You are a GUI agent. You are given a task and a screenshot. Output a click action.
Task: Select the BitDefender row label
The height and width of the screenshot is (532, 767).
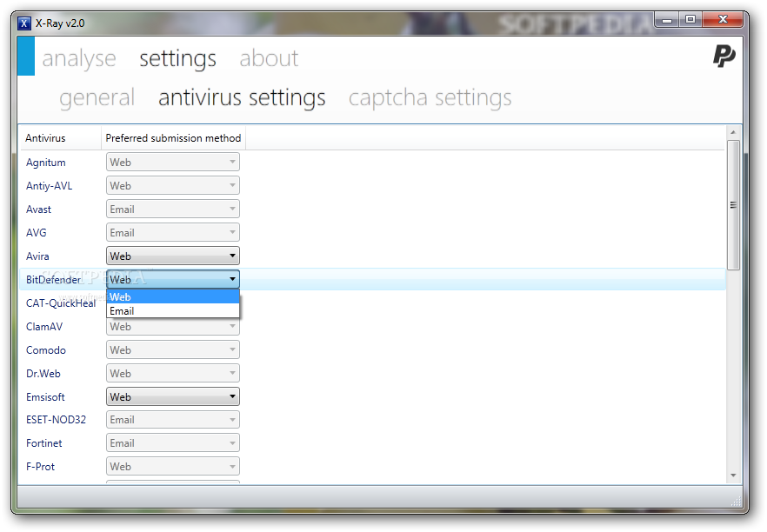point(53,280)
